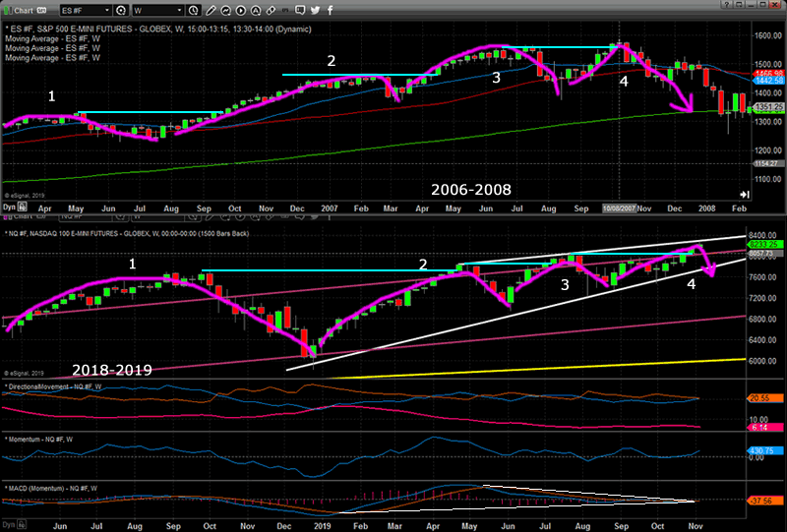Click the 1351.25 price label on the S&P axis
787x532 pixels.
766,108
